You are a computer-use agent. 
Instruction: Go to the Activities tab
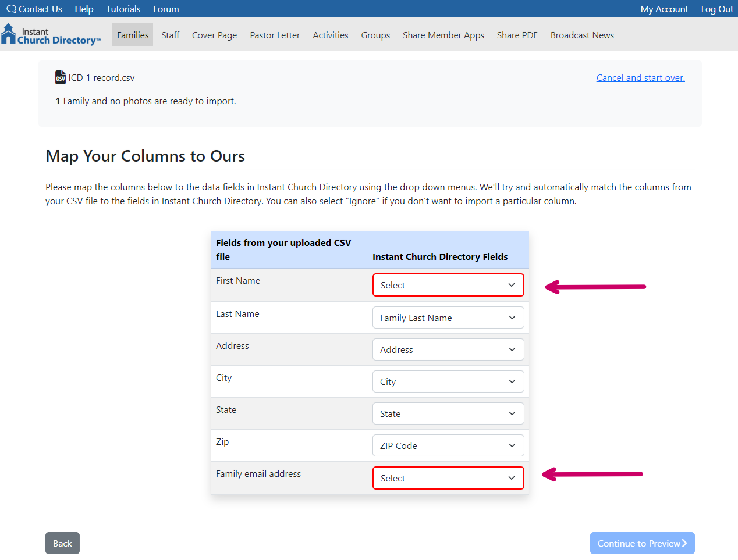331,35
